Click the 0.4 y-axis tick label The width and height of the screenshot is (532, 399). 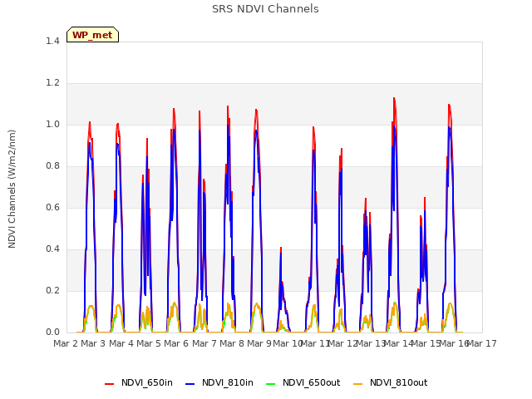coord(52,249)
